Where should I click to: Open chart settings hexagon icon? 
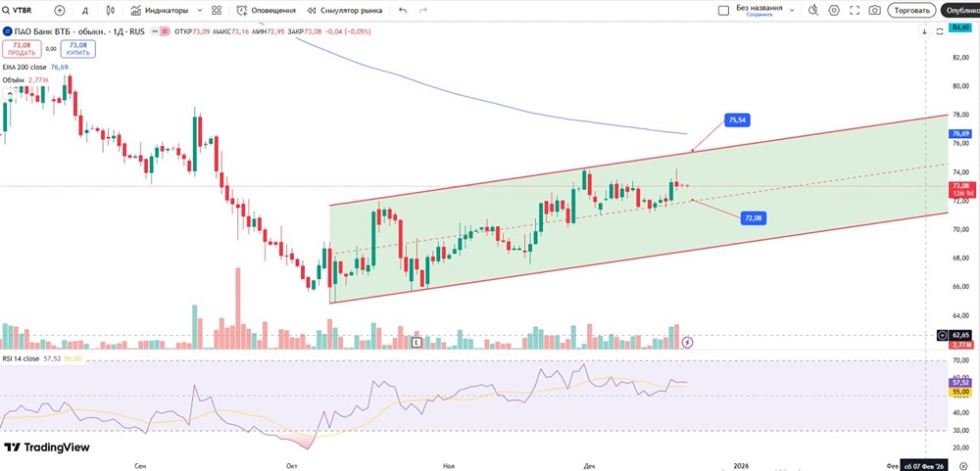click(x=834, y=10)
